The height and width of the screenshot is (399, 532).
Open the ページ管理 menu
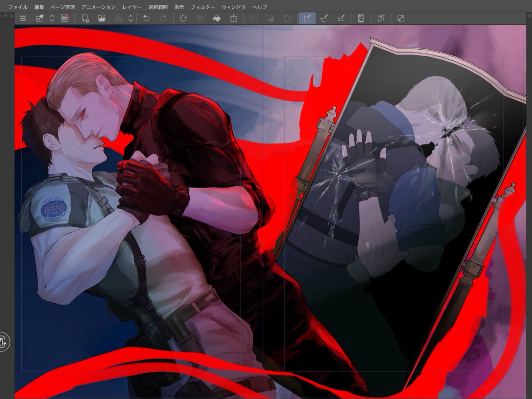pos(63,7)
